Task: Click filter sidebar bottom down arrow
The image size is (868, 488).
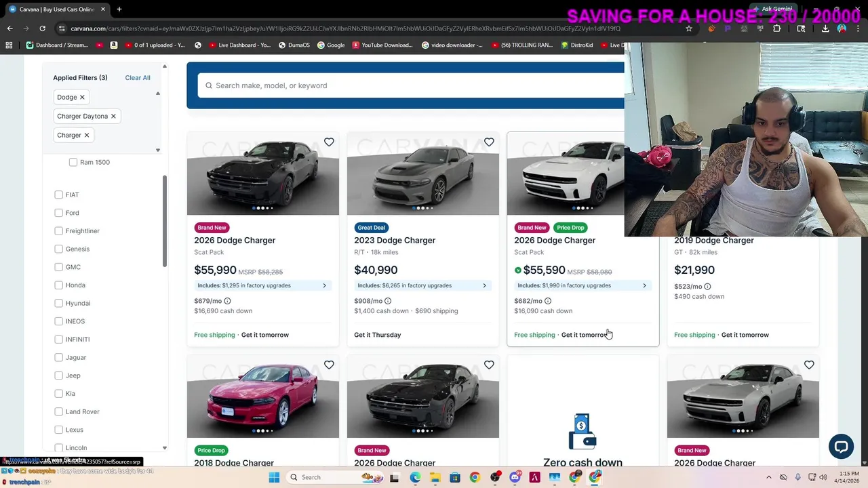Action: pos(164,448)
